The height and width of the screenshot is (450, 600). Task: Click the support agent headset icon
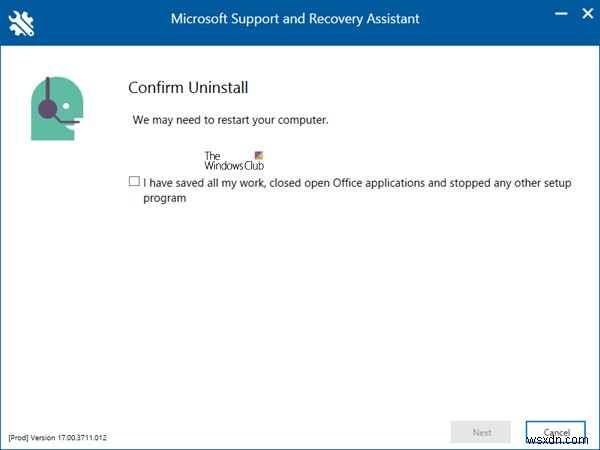(57, 108)
